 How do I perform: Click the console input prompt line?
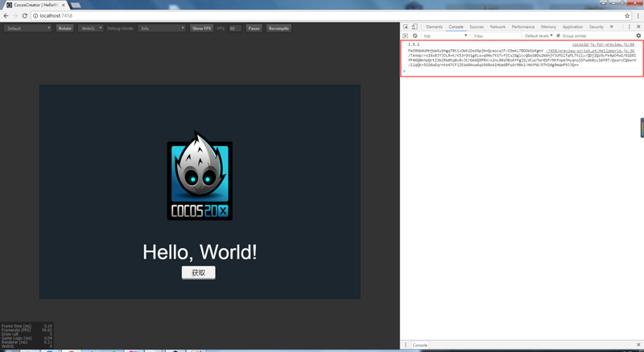point(522,71)
